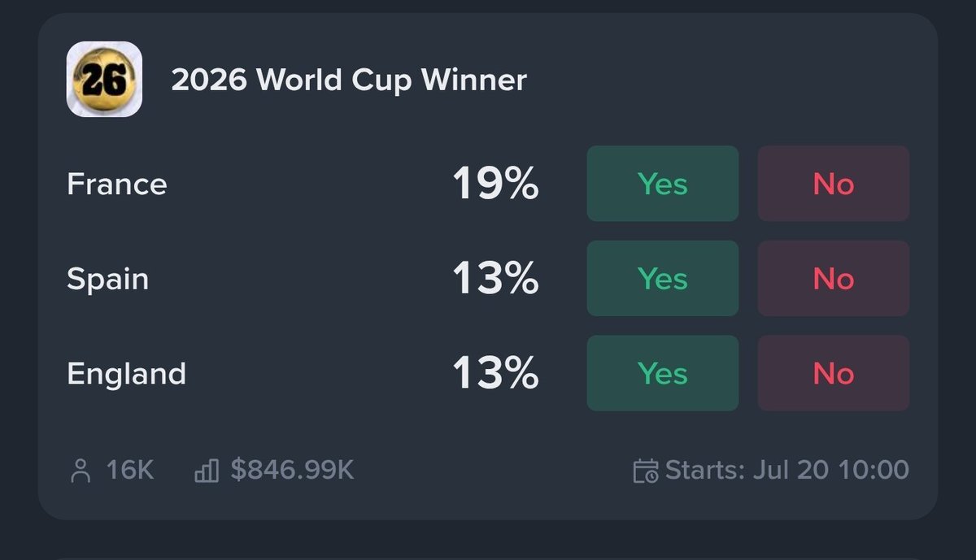Choose No for England
Image resolution: width=976 pixels, height=560 pixels.
pyautogui.click(x=834, y=374)
